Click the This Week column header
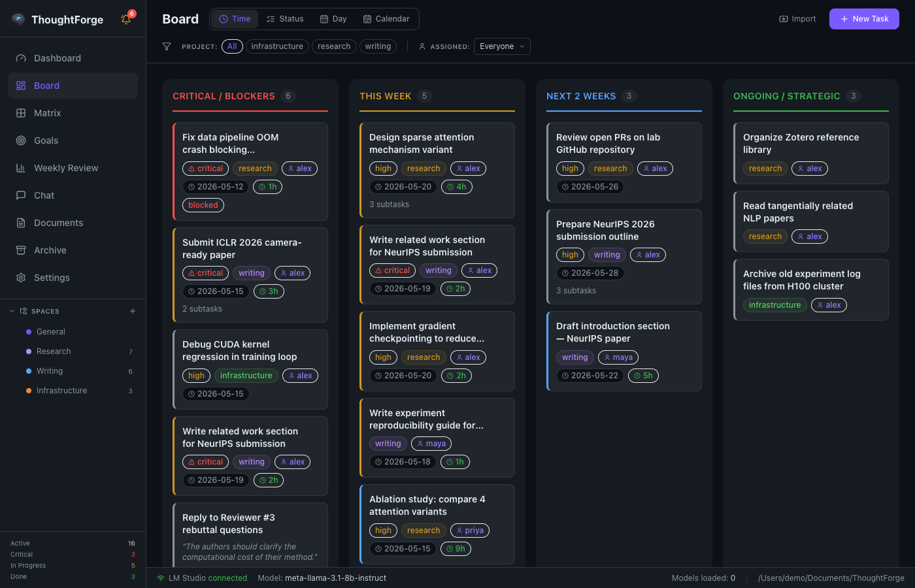The width and height of the screenshot is (915, 588). coord(385,96)
